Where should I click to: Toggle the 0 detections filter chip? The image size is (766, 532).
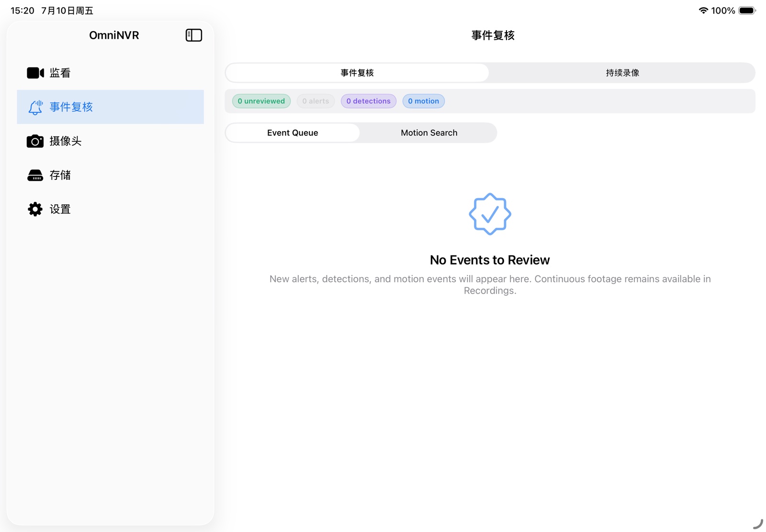coord(369,101)
